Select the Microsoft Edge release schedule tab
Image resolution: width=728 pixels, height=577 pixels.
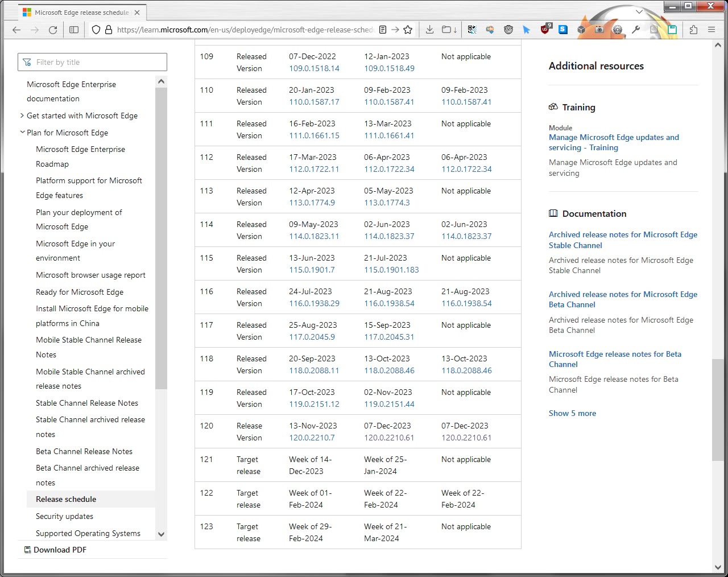click(82, 12)
